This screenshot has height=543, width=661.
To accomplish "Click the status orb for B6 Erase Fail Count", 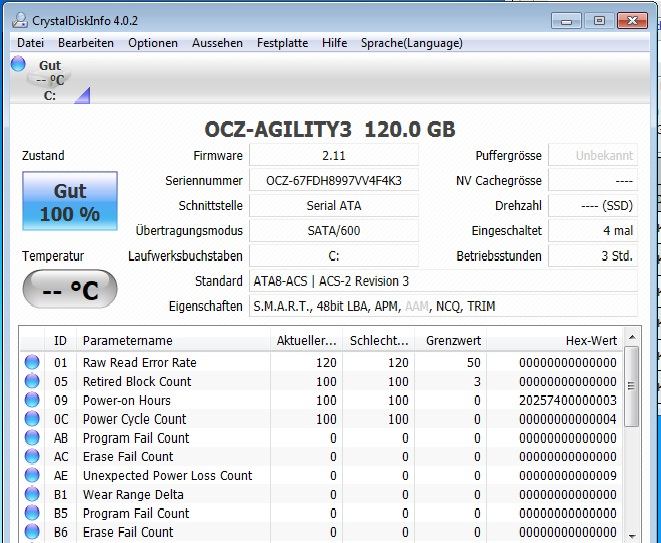I will coord(32,532).
